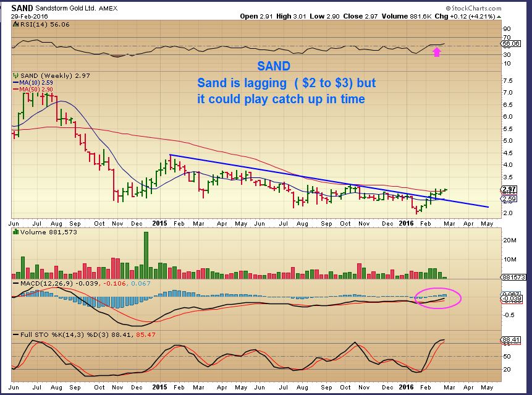Click the red line marker before MA(50)
The width and height of the screenshot is (532, 395).
[x=15, y=89]
